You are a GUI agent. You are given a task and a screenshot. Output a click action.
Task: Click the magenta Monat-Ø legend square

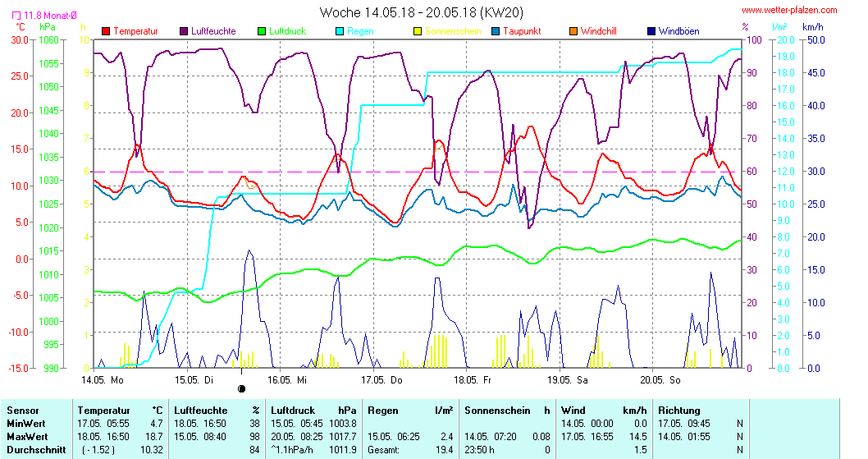tap(16, 16)
